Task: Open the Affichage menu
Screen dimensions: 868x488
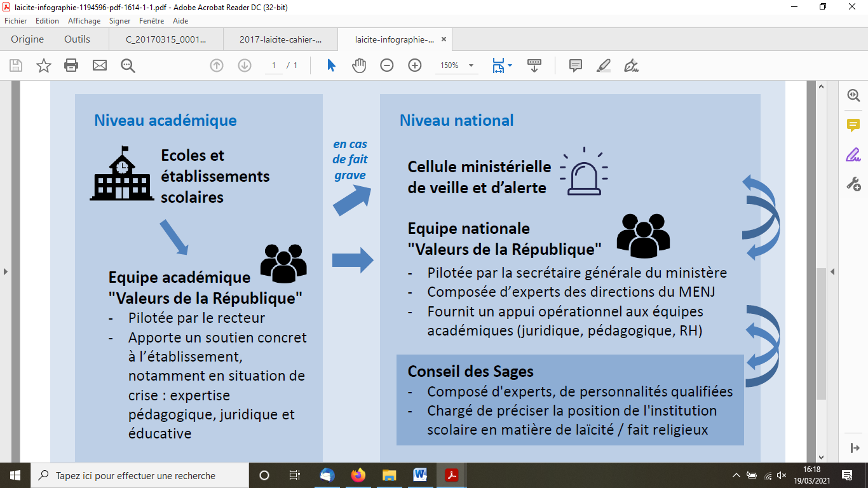Action: point(84,20)
